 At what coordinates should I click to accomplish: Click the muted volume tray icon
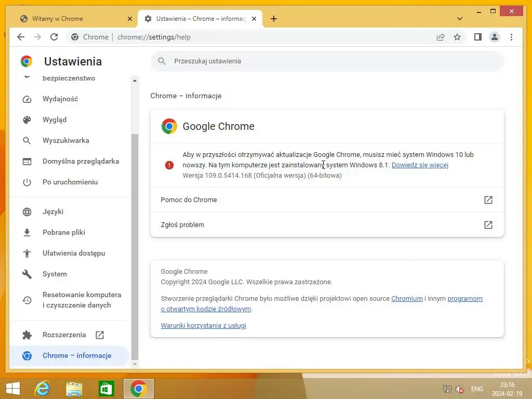point(460,389)
